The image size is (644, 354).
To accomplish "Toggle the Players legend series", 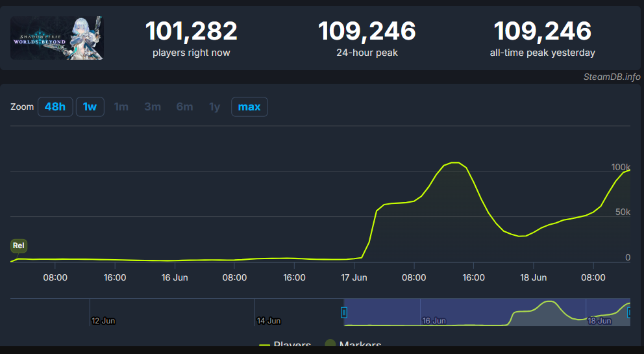I will 285,345.
